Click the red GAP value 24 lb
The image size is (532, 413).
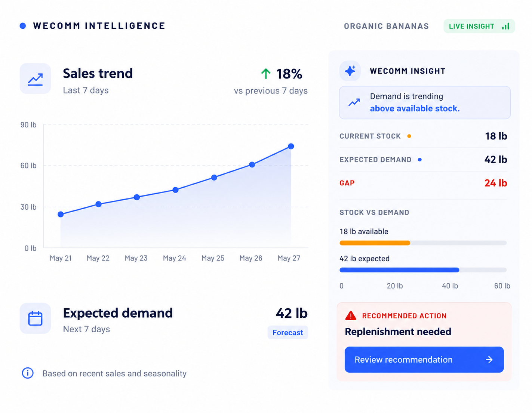(496, 183)
